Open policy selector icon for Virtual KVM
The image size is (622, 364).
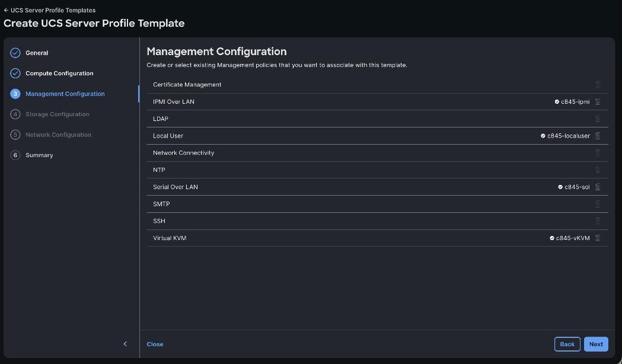[598, 238]
